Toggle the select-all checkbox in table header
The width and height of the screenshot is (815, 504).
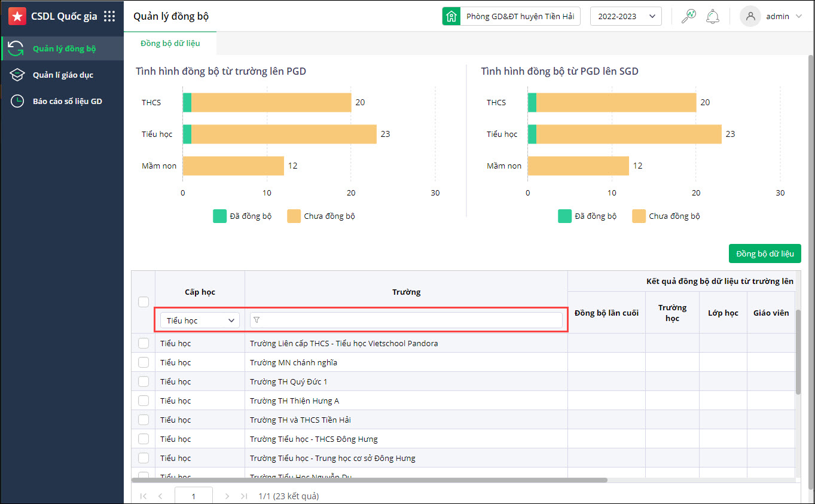(x=144, y=302)
